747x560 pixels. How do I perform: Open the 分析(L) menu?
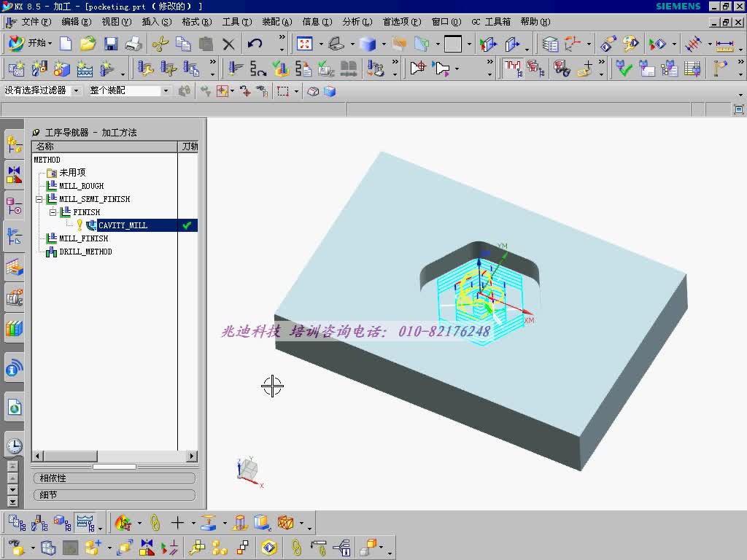click(357, 22)
